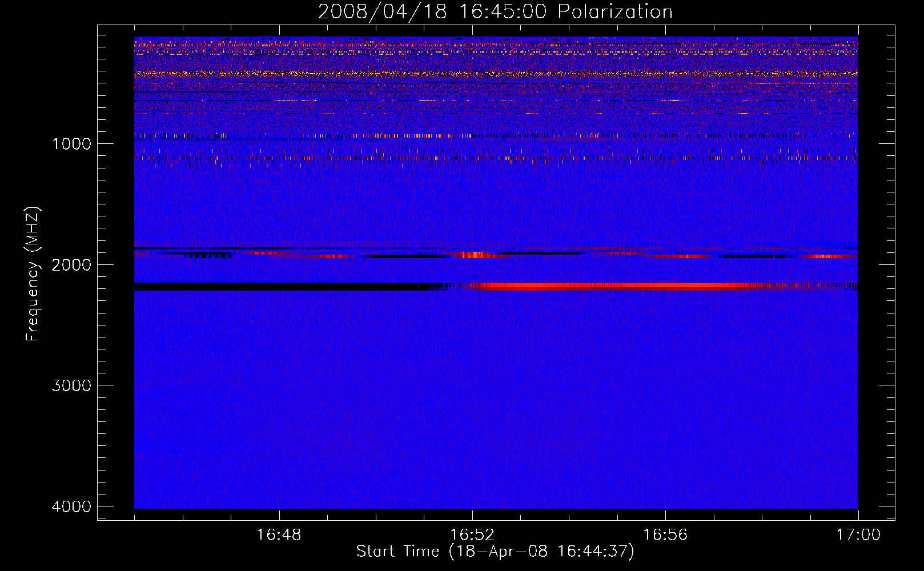Select the 16:52 time tick label
The width and height of the screenshot is (924, 571).
pyautogui.click(x=472, y=535)
